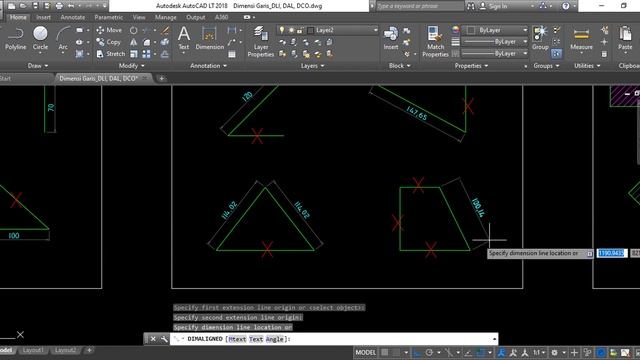Cancel command with the command line X button

[x=153, y=339]
